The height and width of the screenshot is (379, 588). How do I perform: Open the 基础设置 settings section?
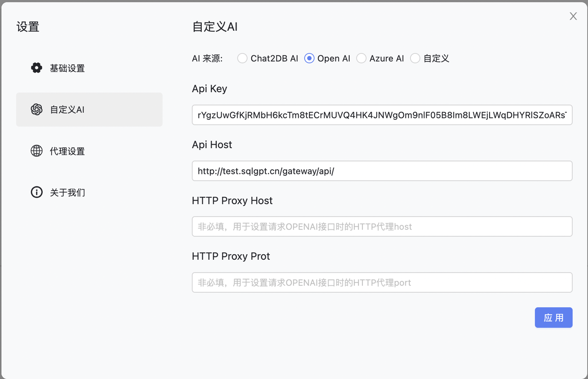click(89, 68)
